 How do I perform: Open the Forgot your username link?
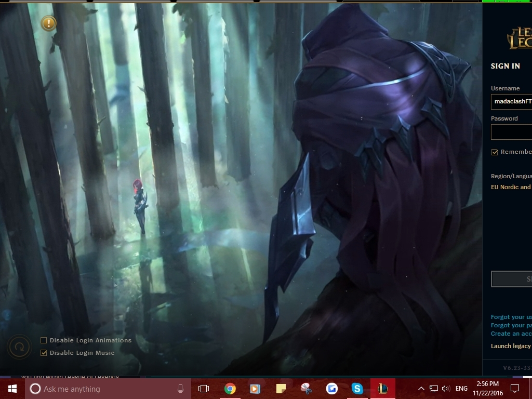pos(511,317)
